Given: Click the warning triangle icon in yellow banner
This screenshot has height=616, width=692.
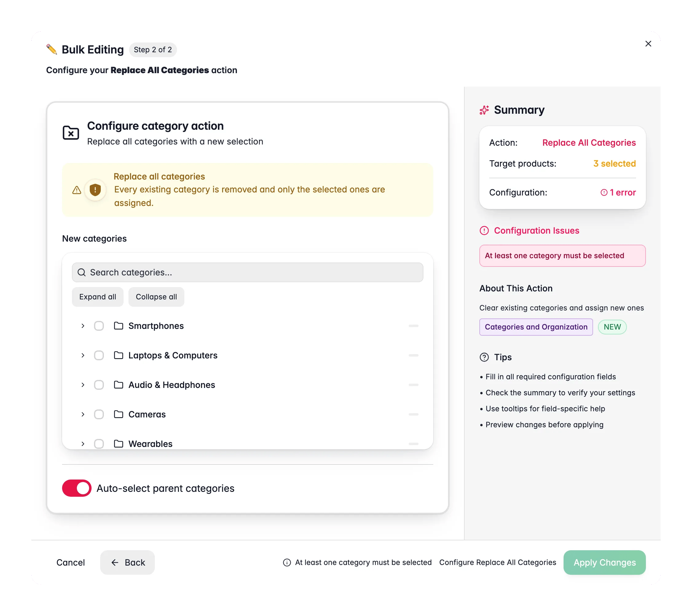Looking at the screenshot, I should coord(77,190).
